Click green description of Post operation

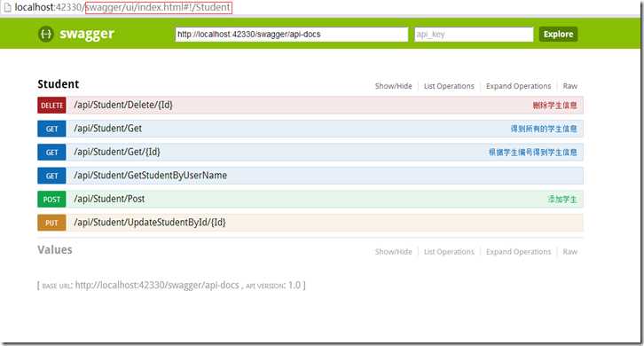pyautogui.click(x=562, y=200)
